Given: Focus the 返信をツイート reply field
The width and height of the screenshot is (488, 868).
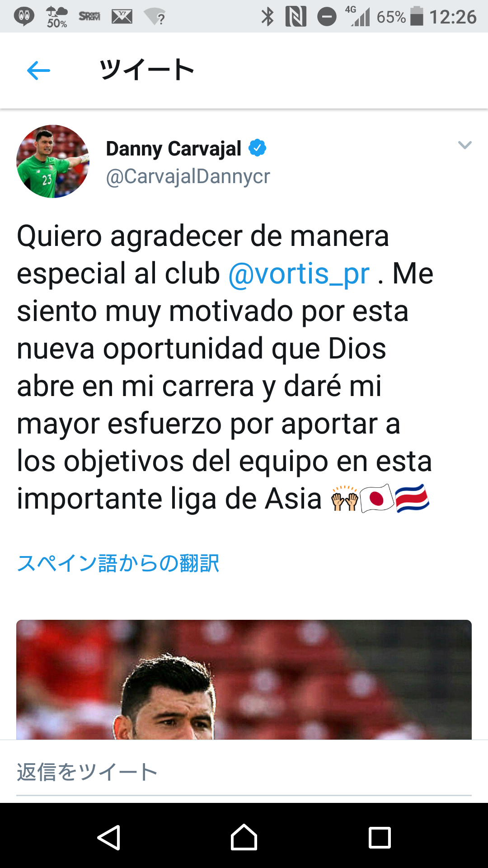Looking at the screenshot, I should [244, 772].
